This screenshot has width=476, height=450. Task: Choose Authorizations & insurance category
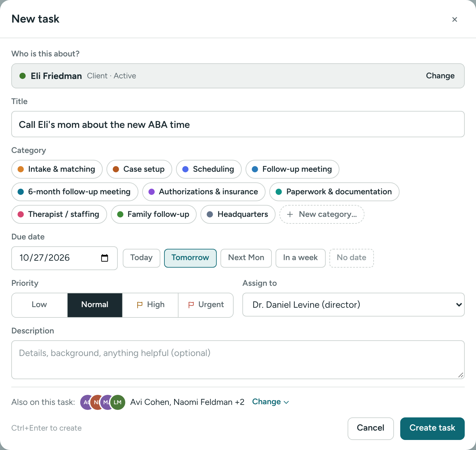click(204, 192)
